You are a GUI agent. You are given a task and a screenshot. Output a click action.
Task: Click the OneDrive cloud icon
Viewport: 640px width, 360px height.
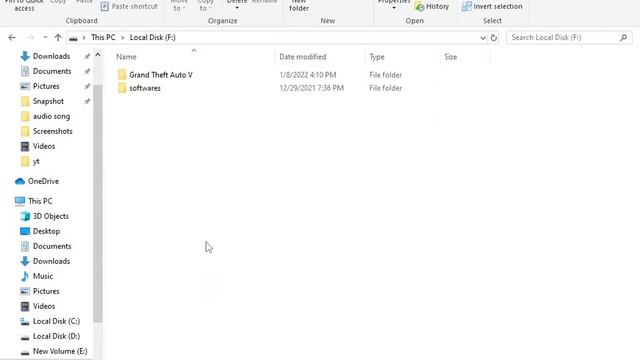click(x=20, y=181)
